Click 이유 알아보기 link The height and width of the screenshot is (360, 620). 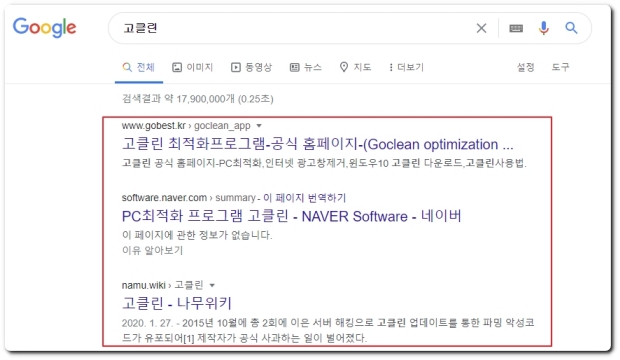(152, 250)
